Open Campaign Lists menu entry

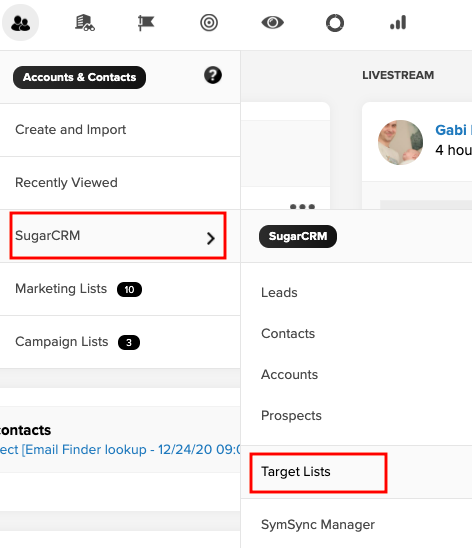pyautogui.click(x=120, y=342)
